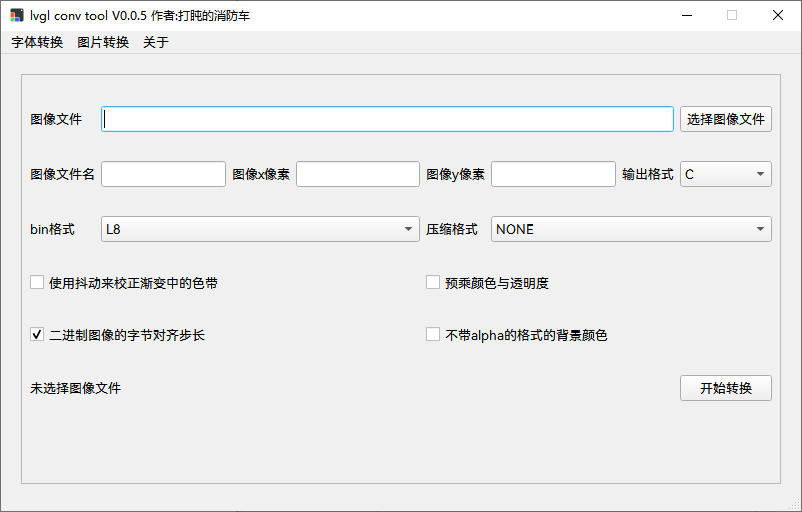Click the lvgl conv tool app icon
This screenshot has height=512, width=802.
point(17,15)
